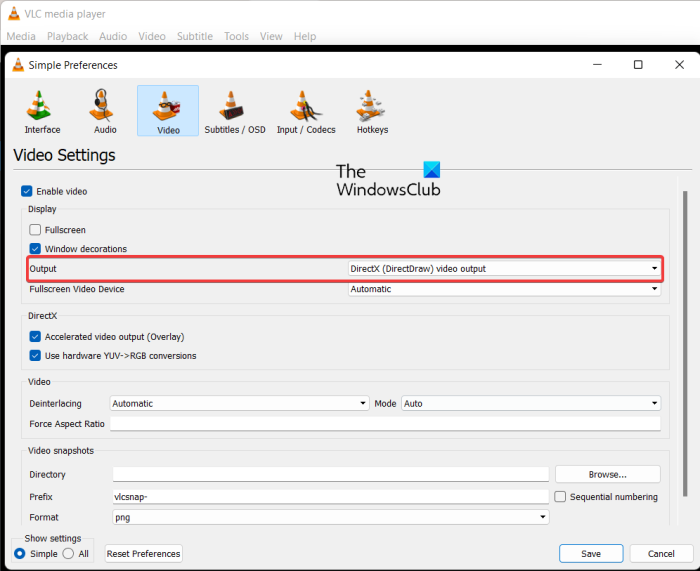The width and height of the screenshot is (700, 571).
Task: Select the All show settings radio
Action: (x=68, y=554)
